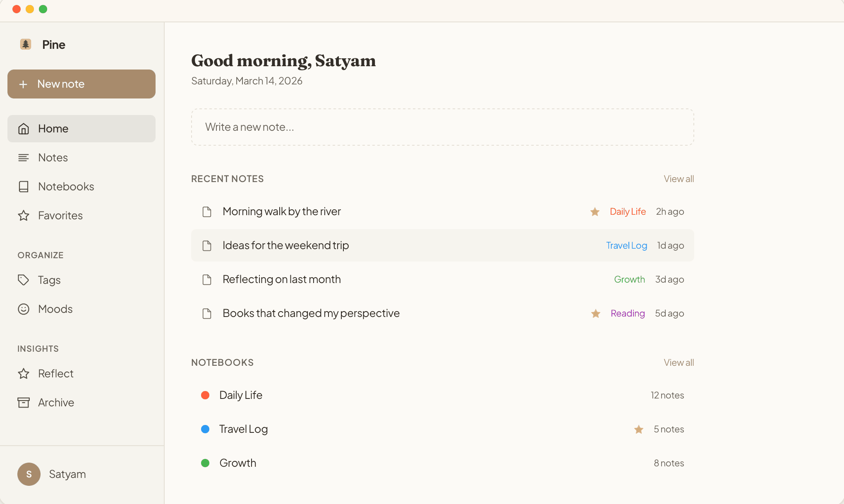844x504 pixels.
Task: Click the document icon beside Reflecting on last month
Action: click(x=207, y=280)
